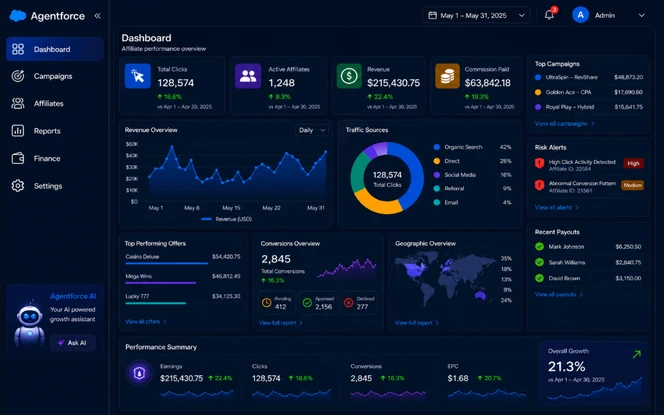
Task: Click the 2,845 Total Conversions value
Action: pyautogui.click(x=276, y=259)
